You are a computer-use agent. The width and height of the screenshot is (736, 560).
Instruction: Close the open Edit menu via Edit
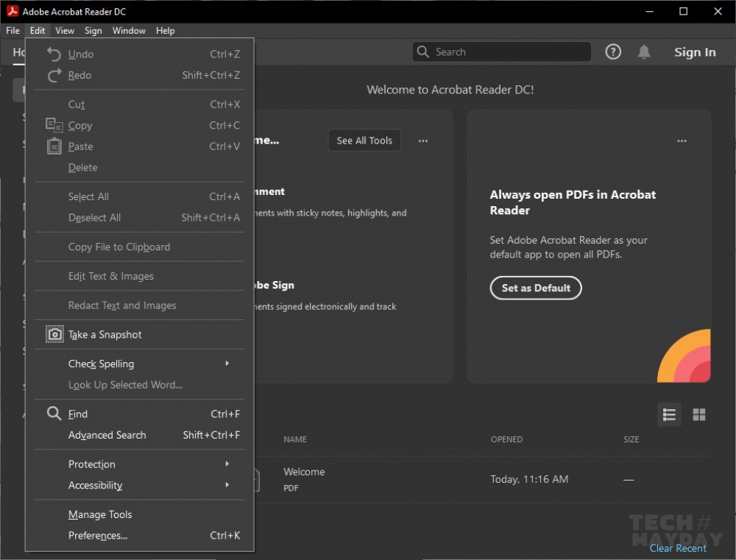coord(38,30)
